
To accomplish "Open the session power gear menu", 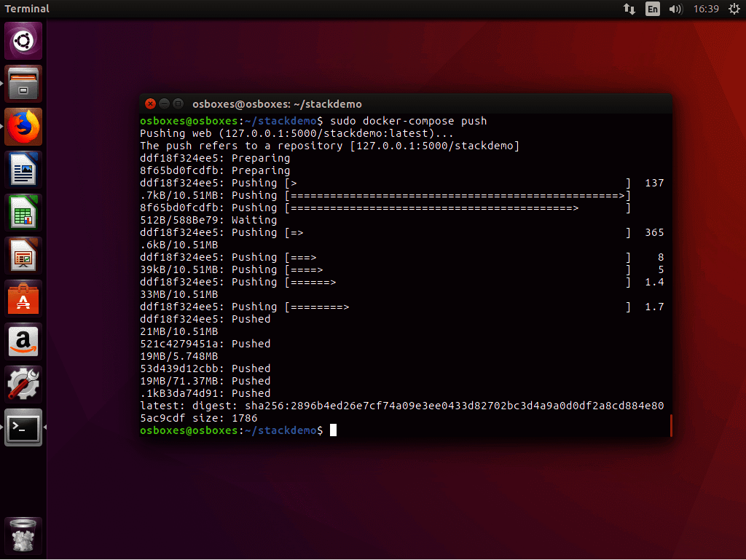I will (x=733, y=9).
